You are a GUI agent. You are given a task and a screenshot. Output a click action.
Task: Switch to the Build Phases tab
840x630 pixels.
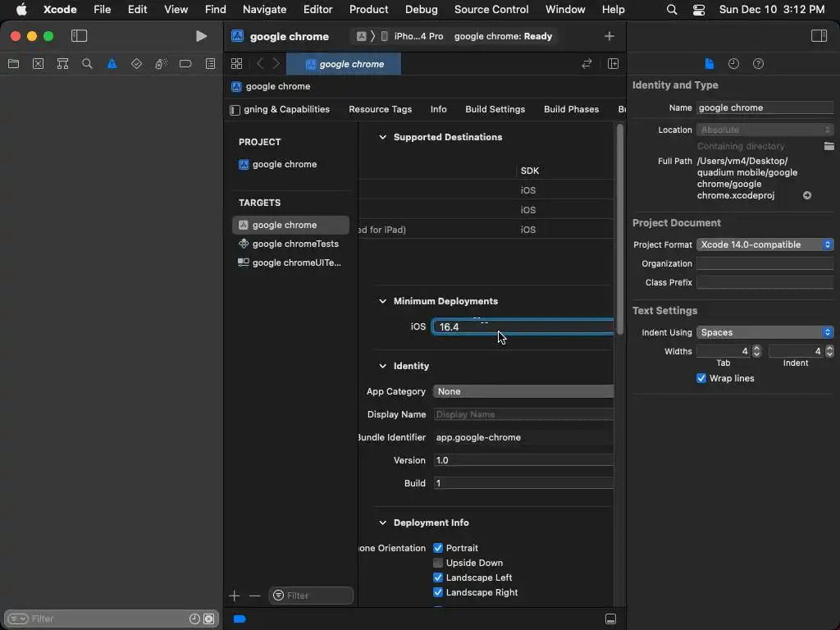(571, 109)
